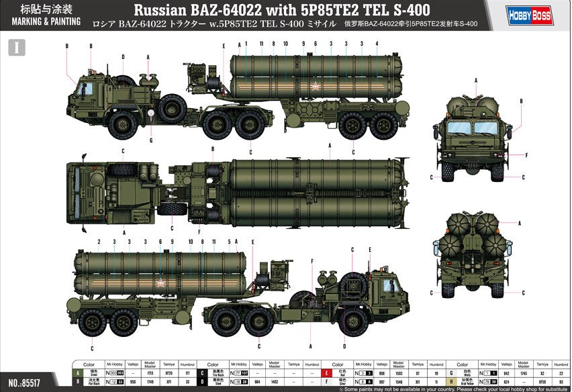Click Vallejo value "824" in Dark Yellow row
This screenshot has height=392, width=572.
tap(506, 382)
